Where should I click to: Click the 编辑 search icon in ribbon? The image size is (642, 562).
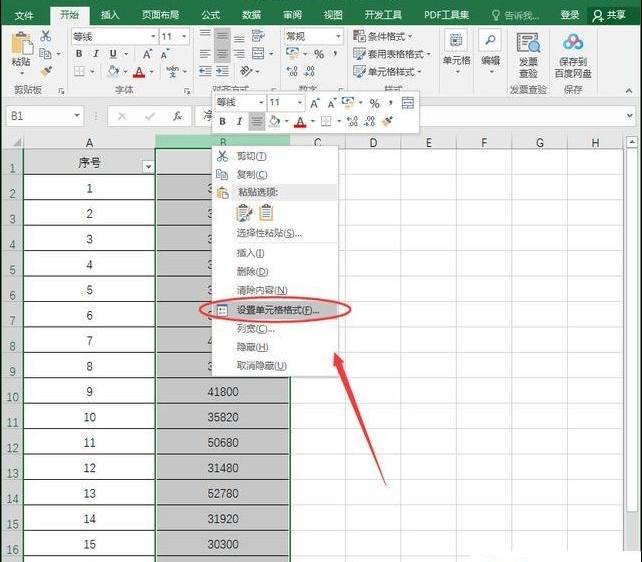[x=490, y=41]
